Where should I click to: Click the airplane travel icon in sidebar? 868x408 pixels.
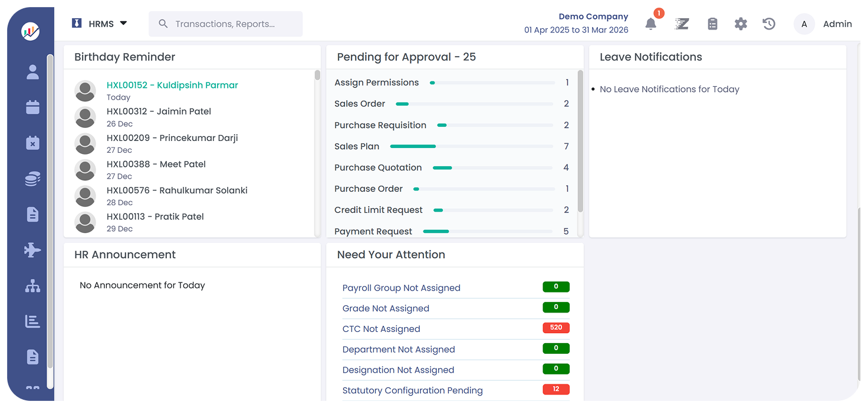pyautogui.click(x=32, y=250)
